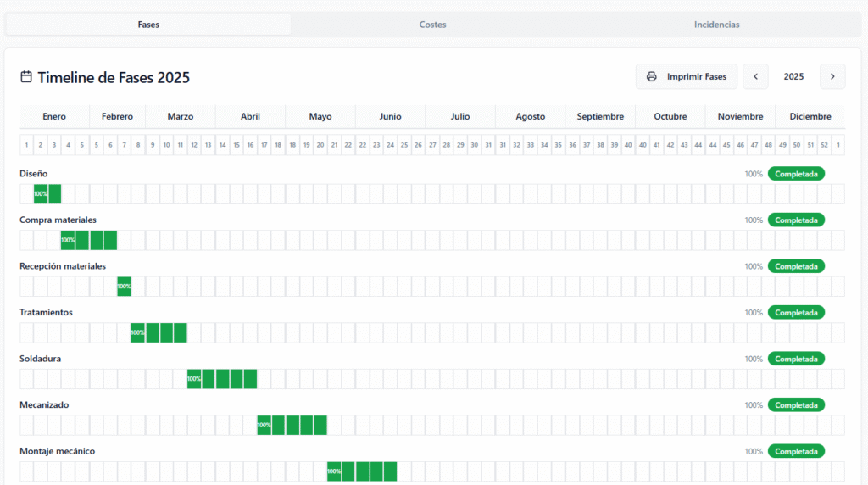Go to previous year with left chevron
The image size is (868, 485).
pyautogui.click(x=755, y=77)
